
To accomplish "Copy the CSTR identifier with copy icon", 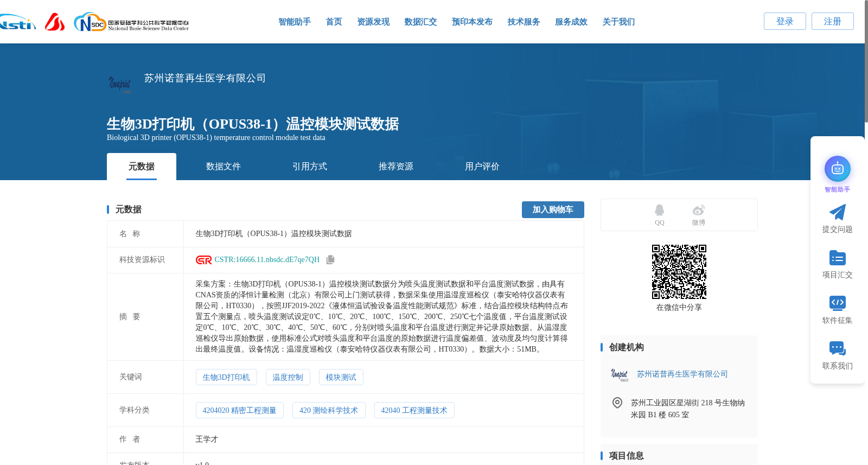I will pos(330,260).
